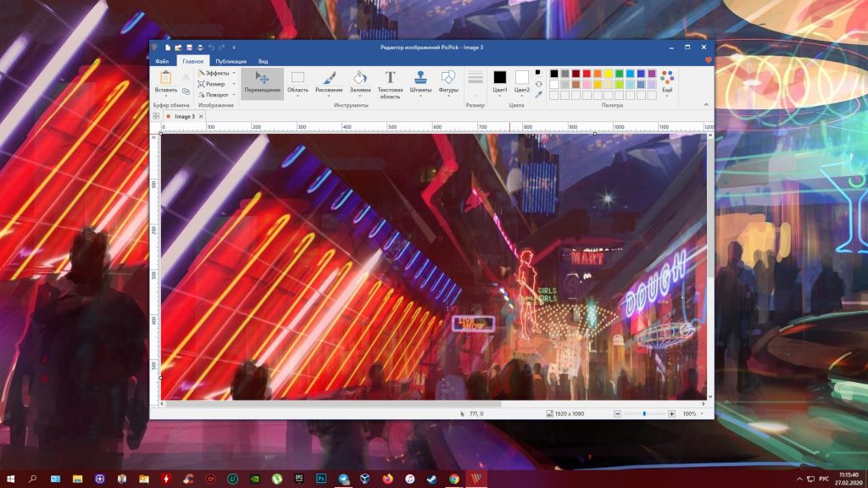Click the vertical scrollbar down arrow

coord(710,396)
